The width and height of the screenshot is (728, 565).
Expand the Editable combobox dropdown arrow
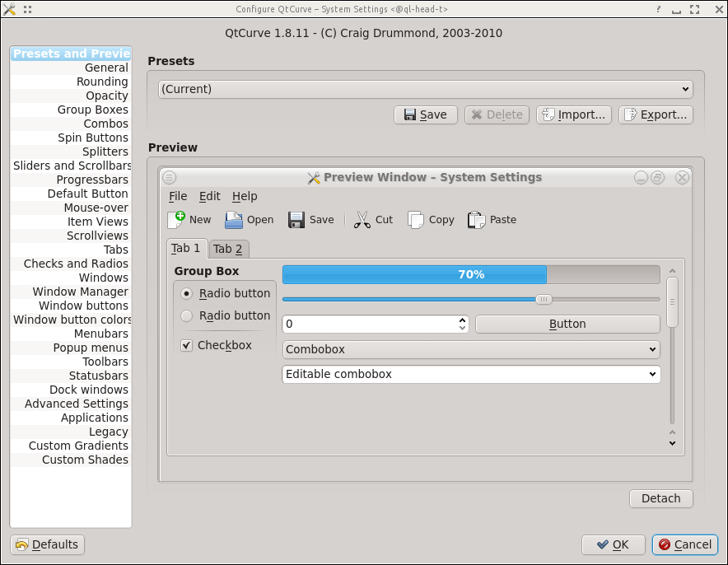[652, 374]
